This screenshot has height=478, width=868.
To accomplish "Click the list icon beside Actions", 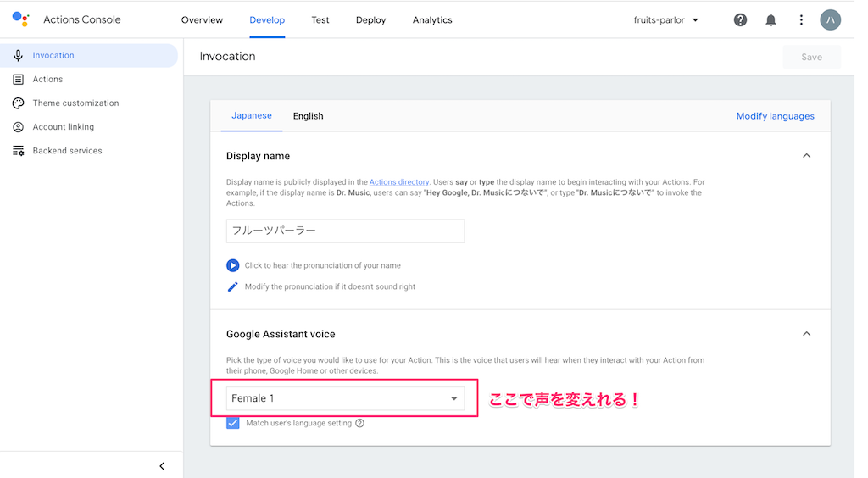I will 19,79.
